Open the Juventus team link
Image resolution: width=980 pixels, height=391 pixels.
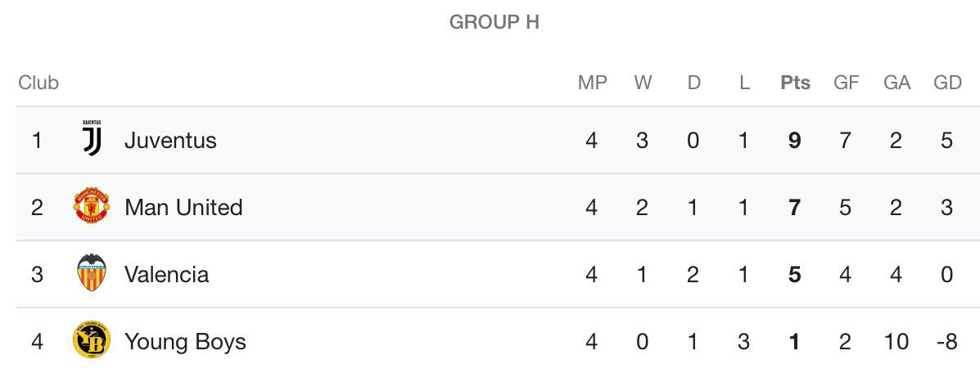pos(170,140)
